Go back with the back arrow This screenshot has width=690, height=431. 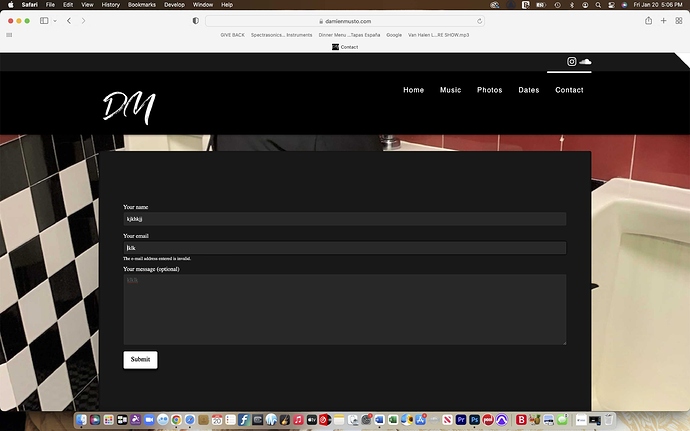pos(68,20)
